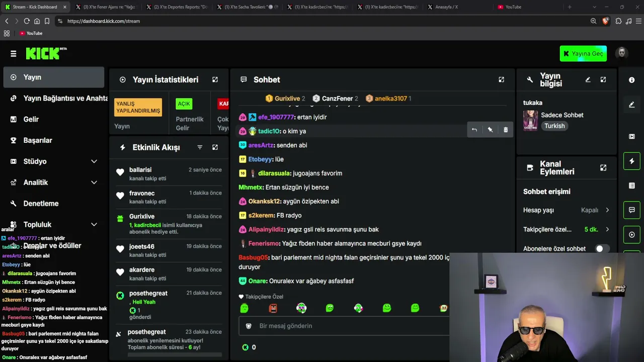This screenshot has width=644, height=362.
Task: Click the kadircbecil link in activity feed
Action: coord(146,225)
